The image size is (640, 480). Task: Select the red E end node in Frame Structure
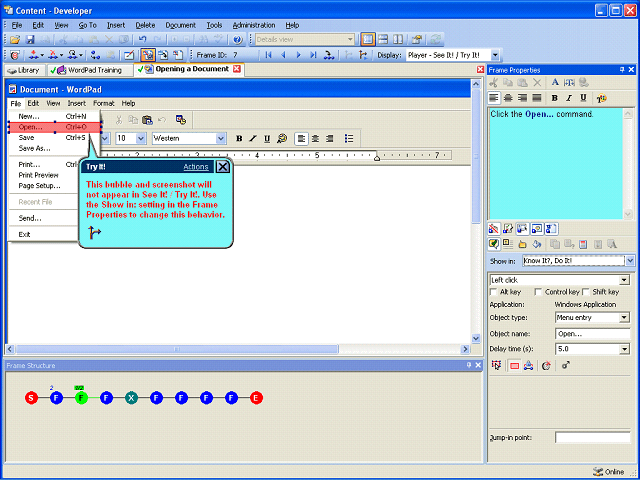click(x=256, y=398)
